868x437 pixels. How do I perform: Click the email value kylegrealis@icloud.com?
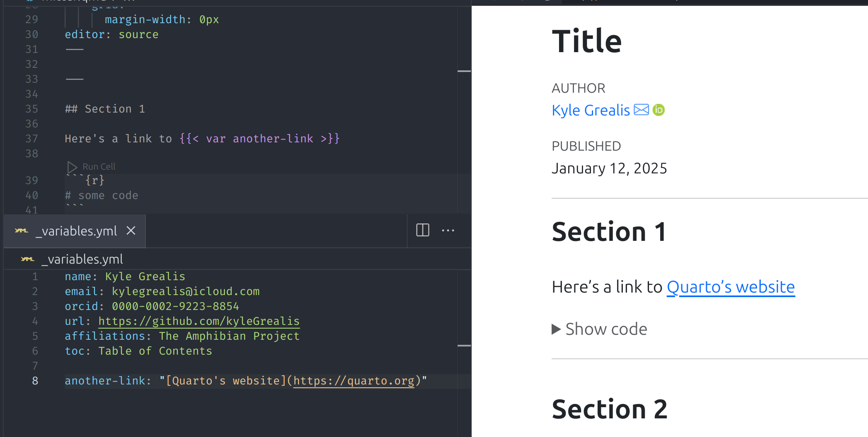186,291
